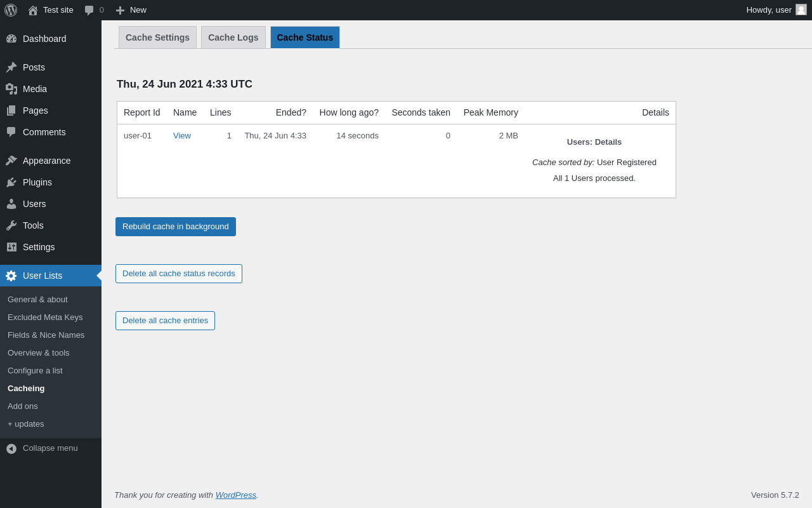Open the comments bubble icon in admin bar
This screenshot has width=812, height=508.
[x=89, y=10]
